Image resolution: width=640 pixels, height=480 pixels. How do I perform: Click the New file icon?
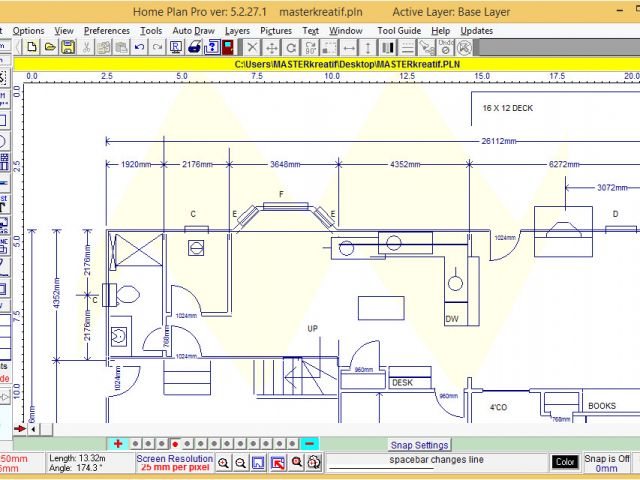tap(32, 47)
